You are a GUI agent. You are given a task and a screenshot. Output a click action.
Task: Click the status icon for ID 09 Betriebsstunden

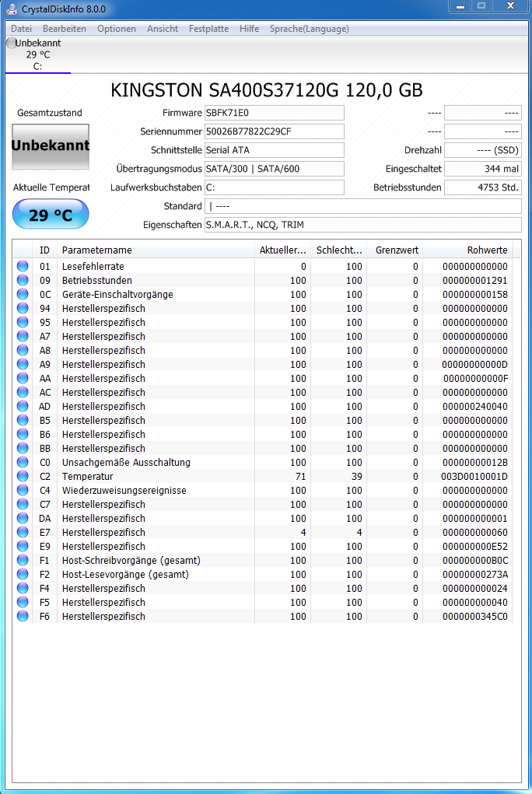pos(23,280)
